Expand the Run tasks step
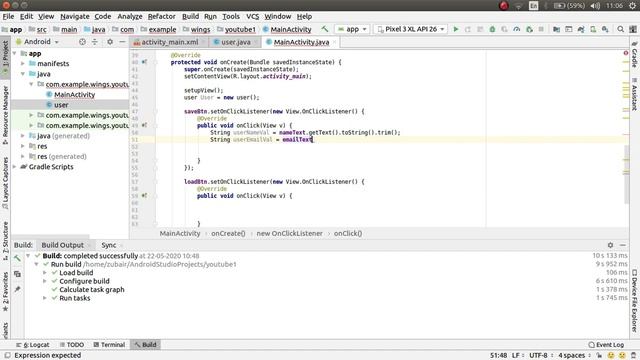 [x=45, y=298]
